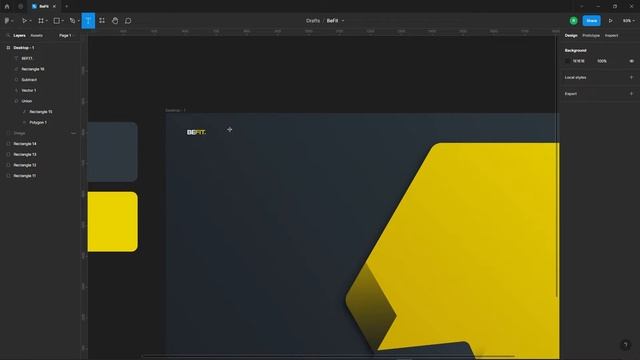Viewport: 640px width, 360px height.
Task: Select the Rectangle shape tool
Action: (57, 20)
